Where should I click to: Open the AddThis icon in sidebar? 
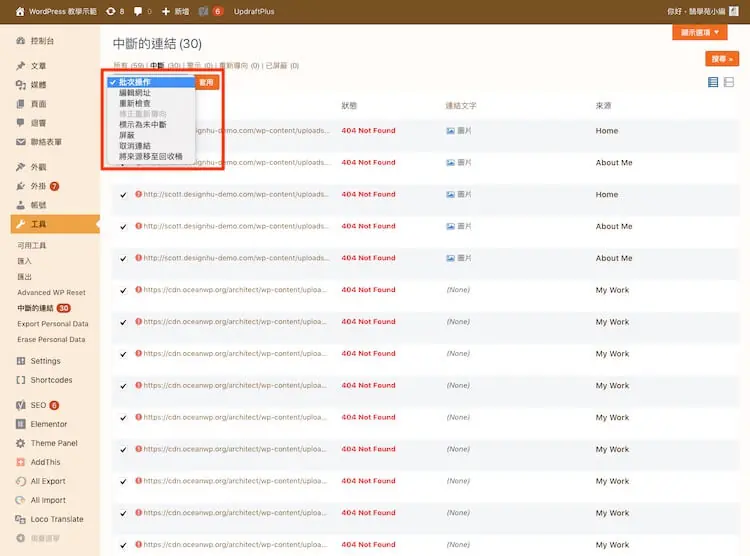[x=21, y=462]
